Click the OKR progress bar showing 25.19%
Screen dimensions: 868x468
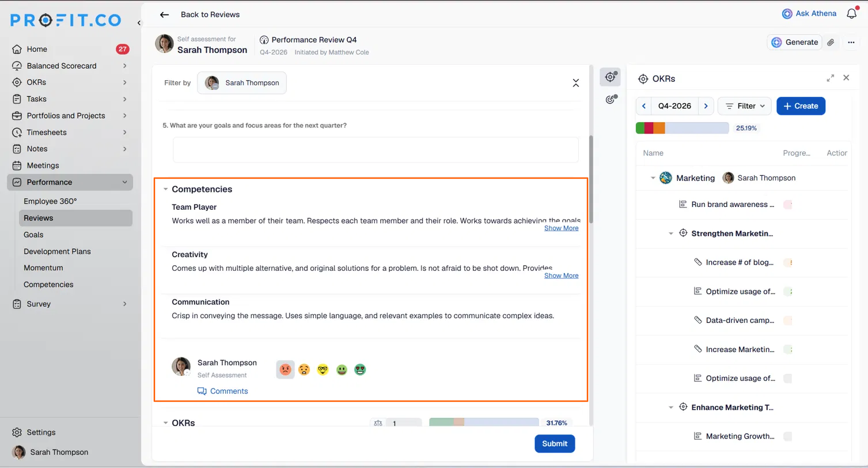pos(682,128)
